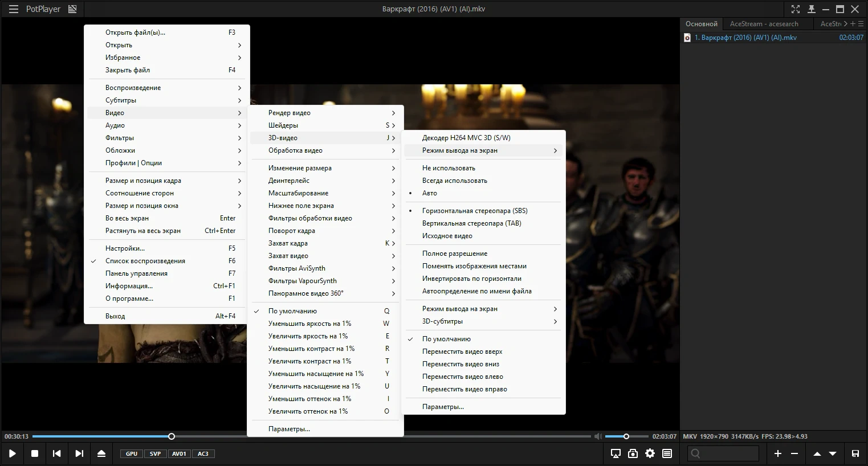Start playback with the Play button
868x466 pixels.
(13, 453)
